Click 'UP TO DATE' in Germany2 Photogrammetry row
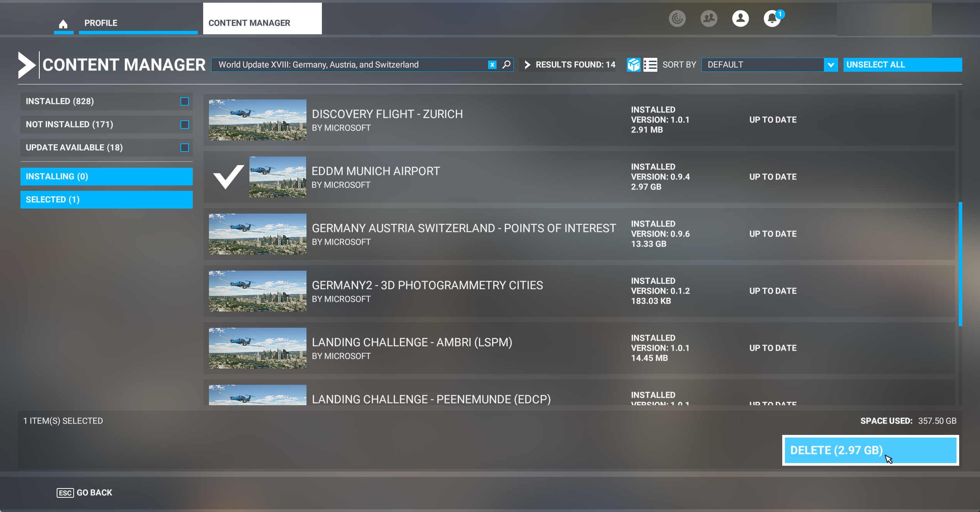 point(773,291)
